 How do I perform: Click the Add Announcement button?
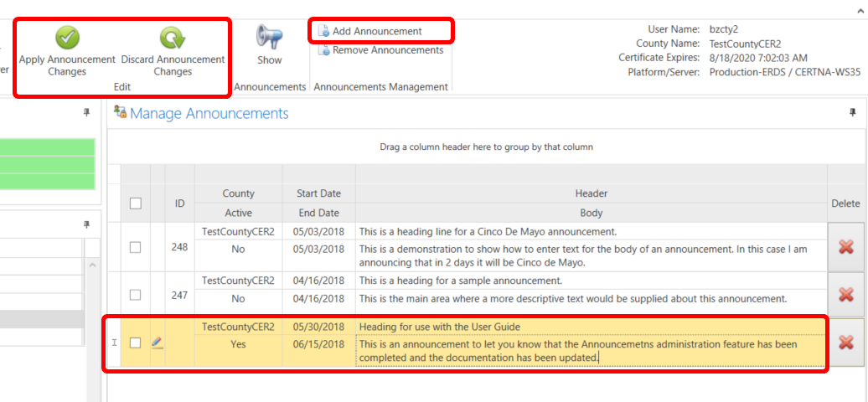pyautogui.click(x=376, y=31)
